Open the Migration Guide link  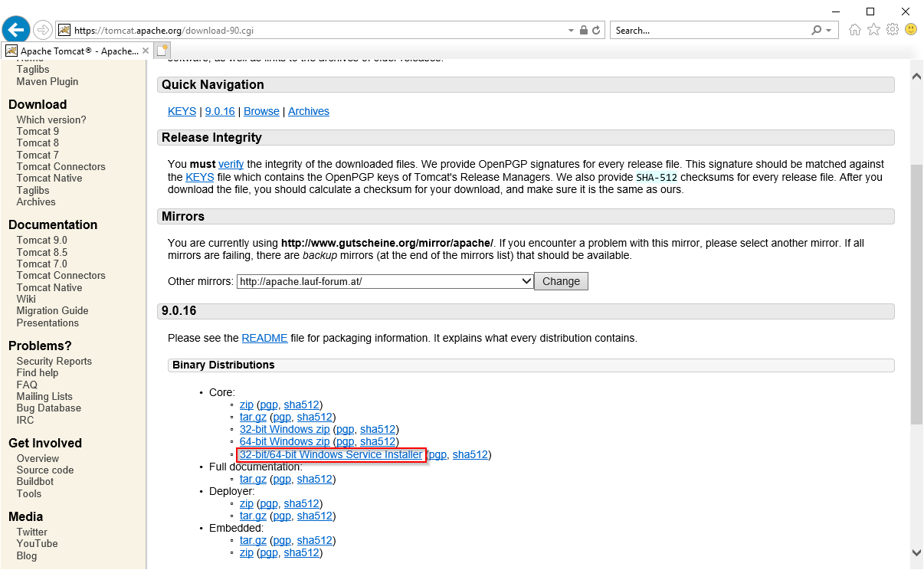tap(52, 310)
